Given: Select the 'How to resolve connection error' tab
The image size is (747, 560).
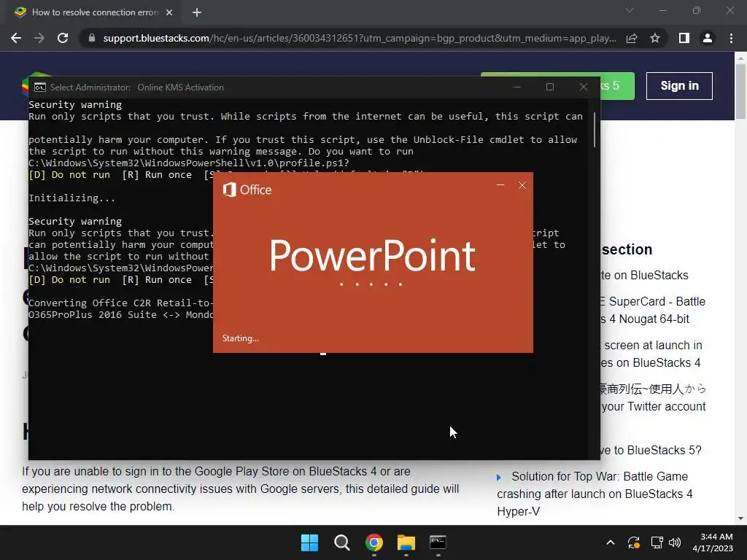Looking at the screenshot, I should click(x=93, y=12).
